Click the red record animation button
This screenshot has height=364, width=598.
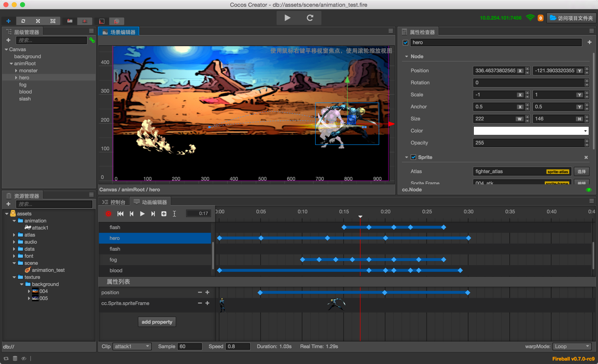108,214
